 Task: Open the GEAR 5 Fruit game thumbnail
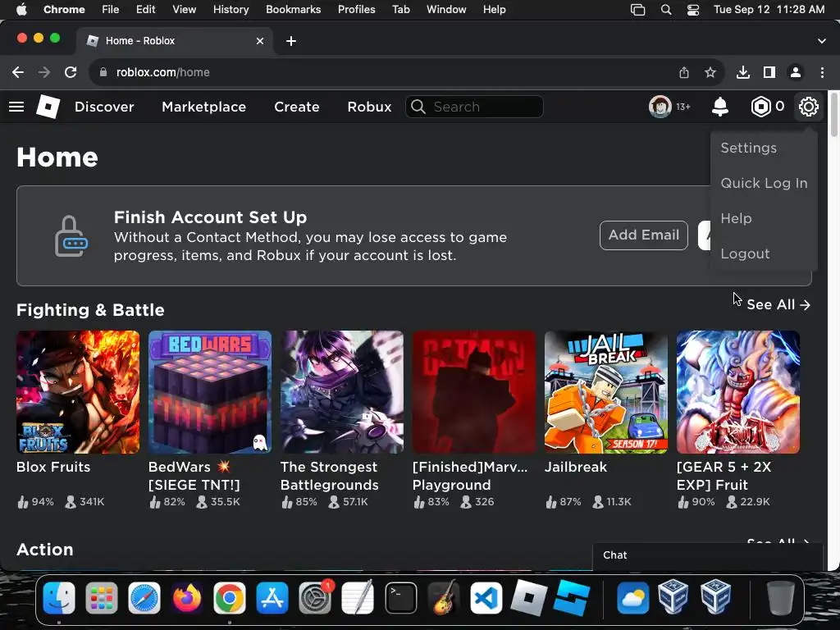(x=738, y=392)
